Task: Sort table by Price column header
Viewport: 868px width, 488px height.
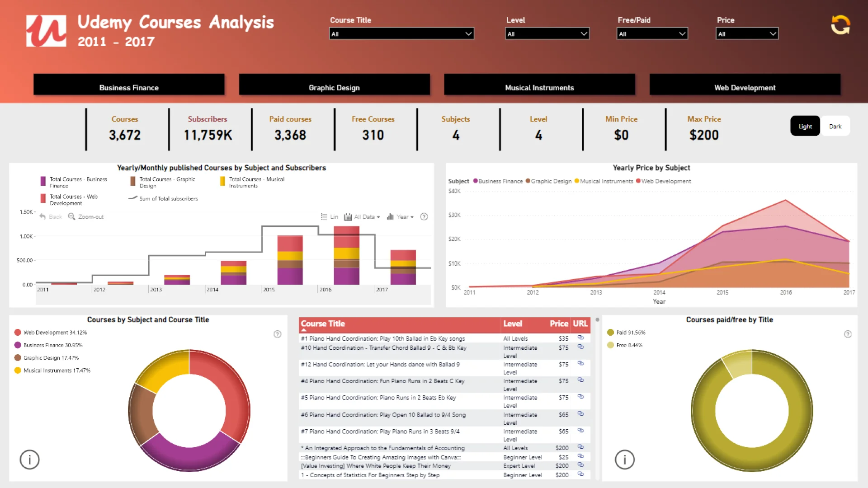Action: [559, 324]
